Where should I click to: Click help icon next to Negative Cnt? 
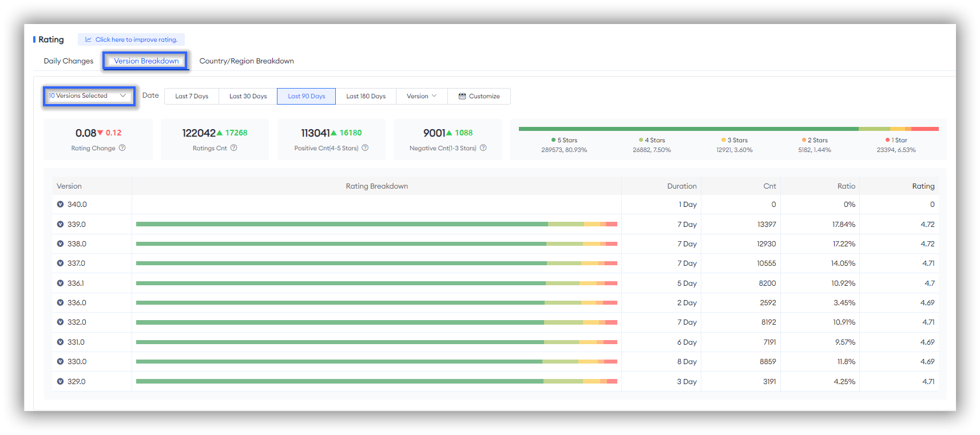coord(483,148)
